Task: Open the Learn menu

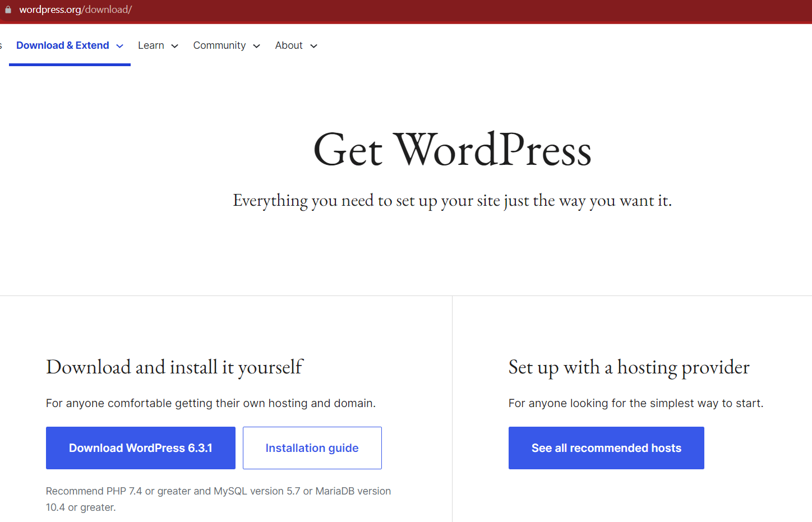Action: pos(151,45)
